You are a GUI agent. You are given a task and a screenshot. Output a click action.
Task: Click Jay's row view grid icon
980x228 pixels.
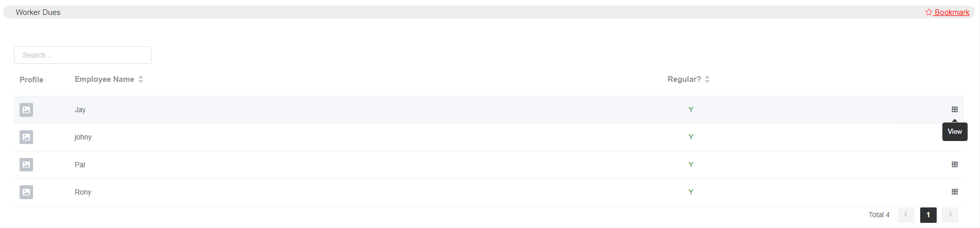[x=954, y=109]
